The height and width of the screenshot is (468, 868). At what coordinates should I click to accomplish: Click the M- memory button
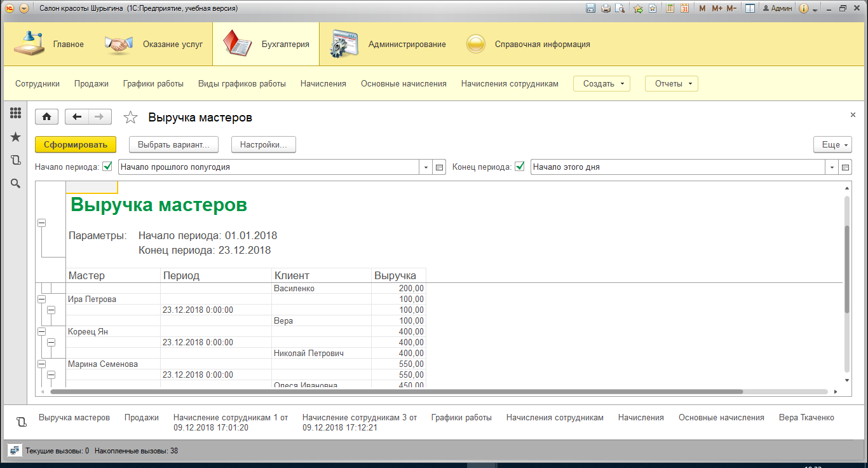731,8
